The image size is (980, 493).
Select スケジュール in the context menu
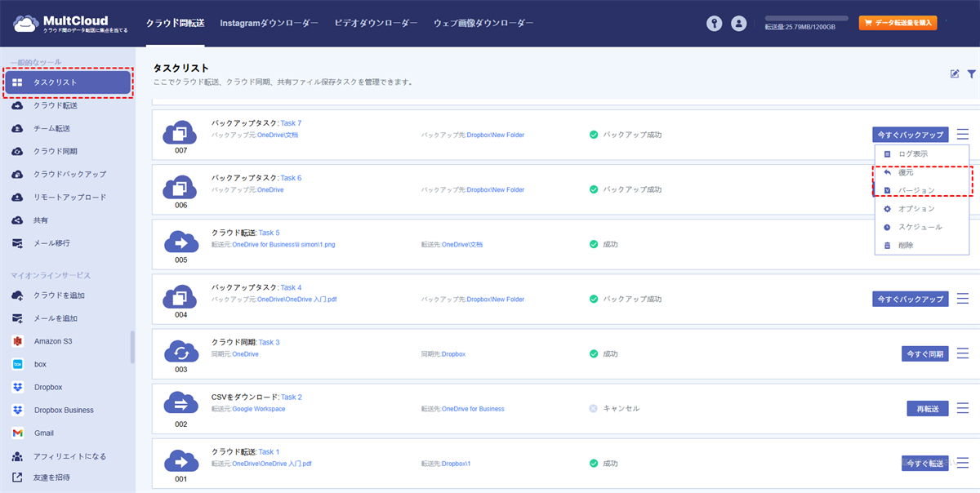920,227
